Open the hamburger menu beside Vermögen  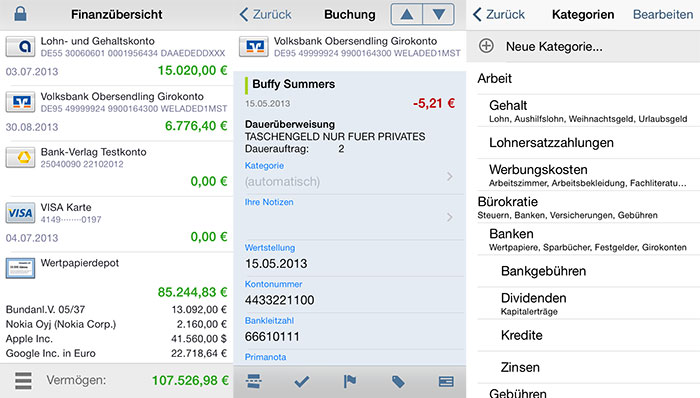[x=23, y=381]
